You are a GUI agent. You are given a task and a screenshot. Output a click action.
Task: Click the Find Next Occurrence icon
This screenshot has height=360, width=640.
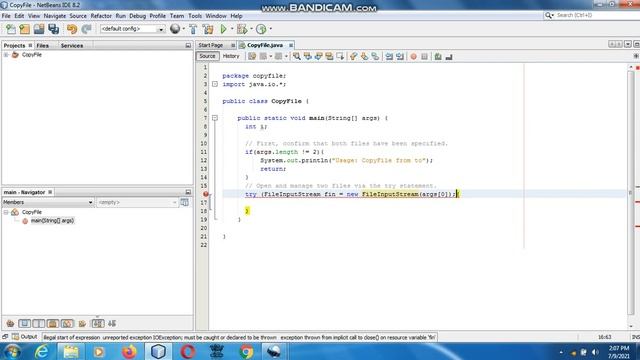pos(318,56)
